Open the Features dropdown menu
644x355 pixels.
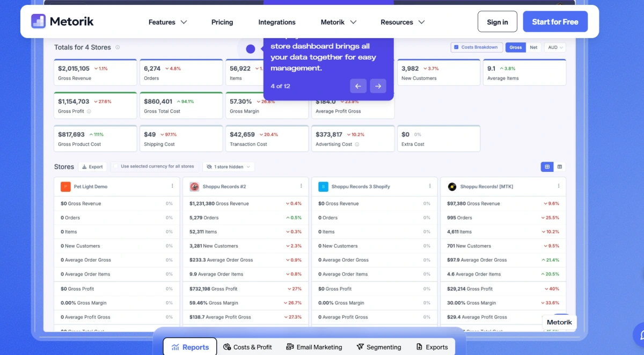click(x=167, y=22)
